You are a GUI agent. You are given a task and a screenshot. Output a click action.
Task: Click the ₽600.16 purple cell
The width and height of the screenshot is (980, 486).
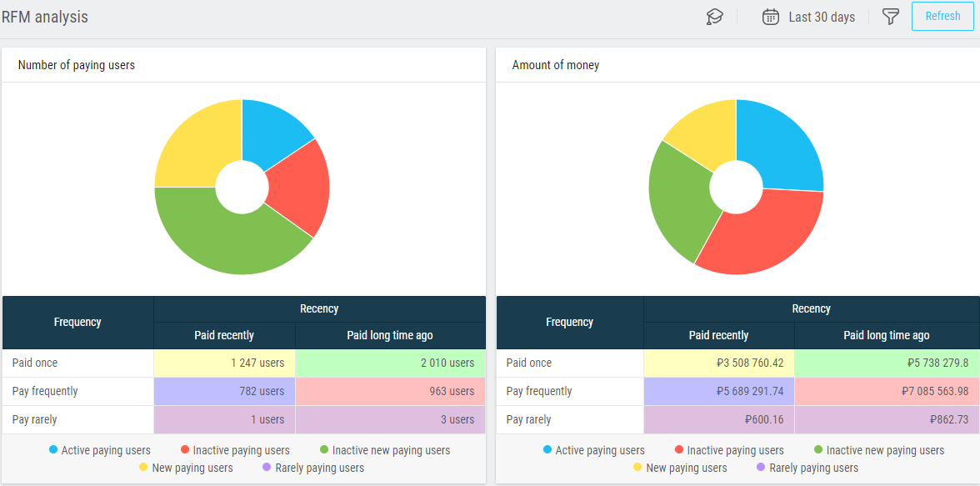718,419
